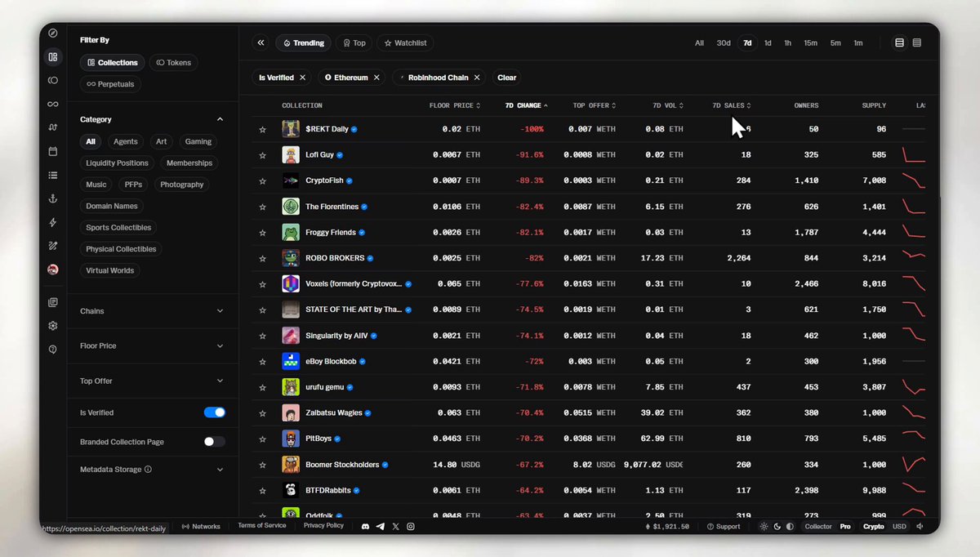Screen dimensions: 980x557
Task: Switch to comfortable table view icon
Action: tap(899, 42)
